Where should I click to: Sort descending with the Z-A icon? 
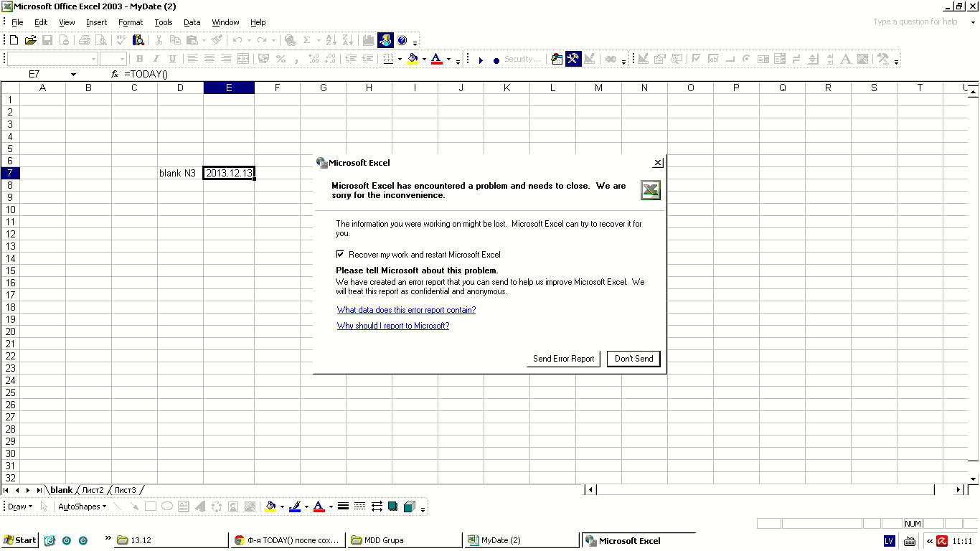point(348,40)
